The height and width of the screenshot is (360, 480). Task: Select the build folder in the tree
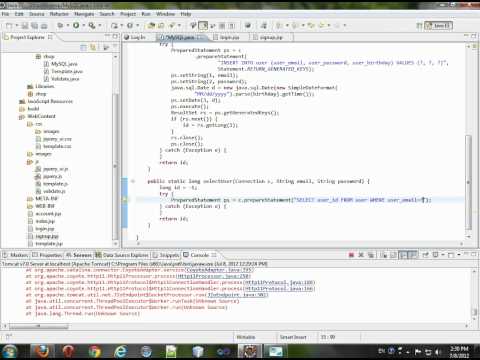(x=29, y=109)
